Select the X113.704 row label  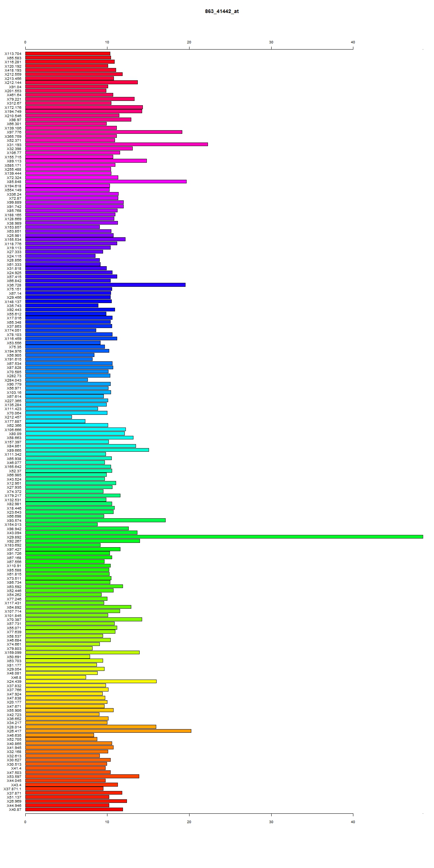click(13, 54)
